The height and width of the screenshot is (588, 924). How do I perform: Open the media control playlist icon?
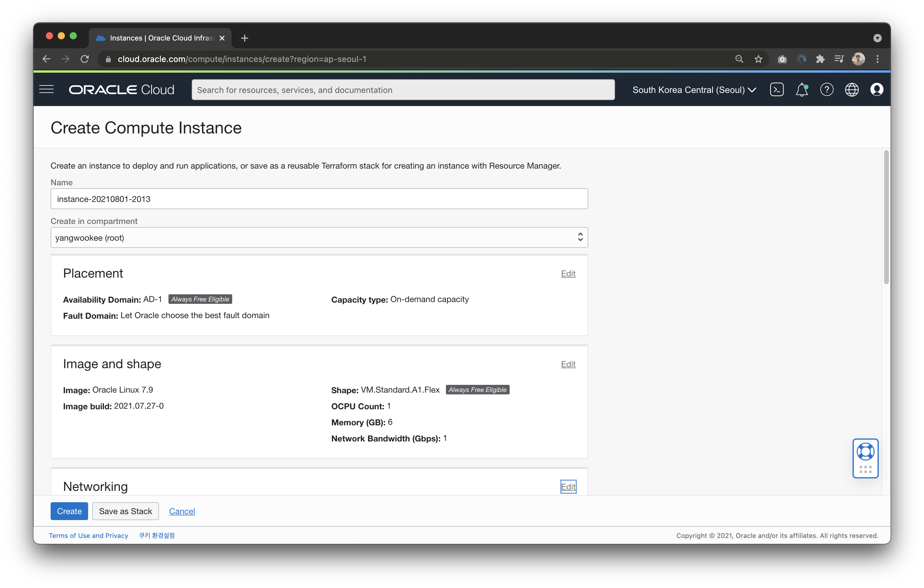coord(839,59)
